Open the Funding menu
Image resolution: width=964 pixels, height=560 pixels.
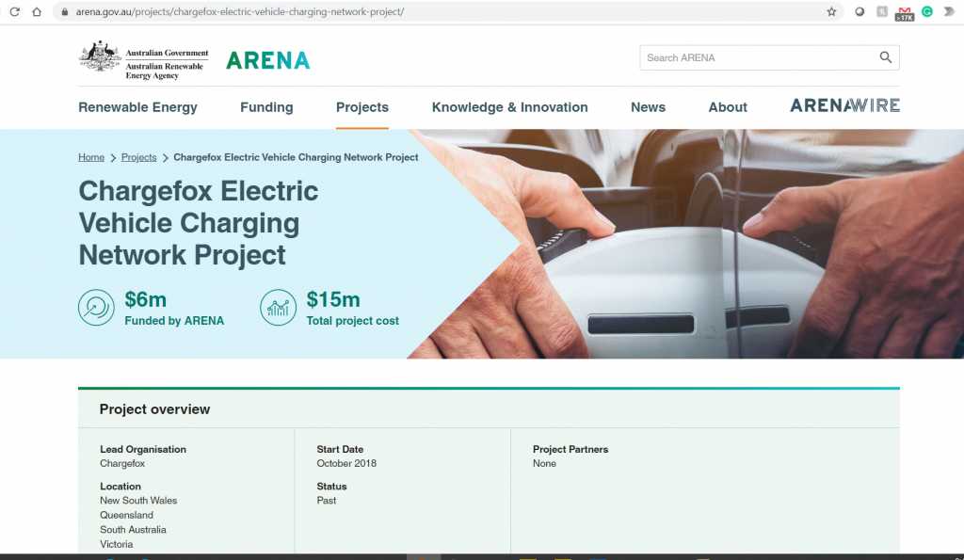[x=266, y=107]
